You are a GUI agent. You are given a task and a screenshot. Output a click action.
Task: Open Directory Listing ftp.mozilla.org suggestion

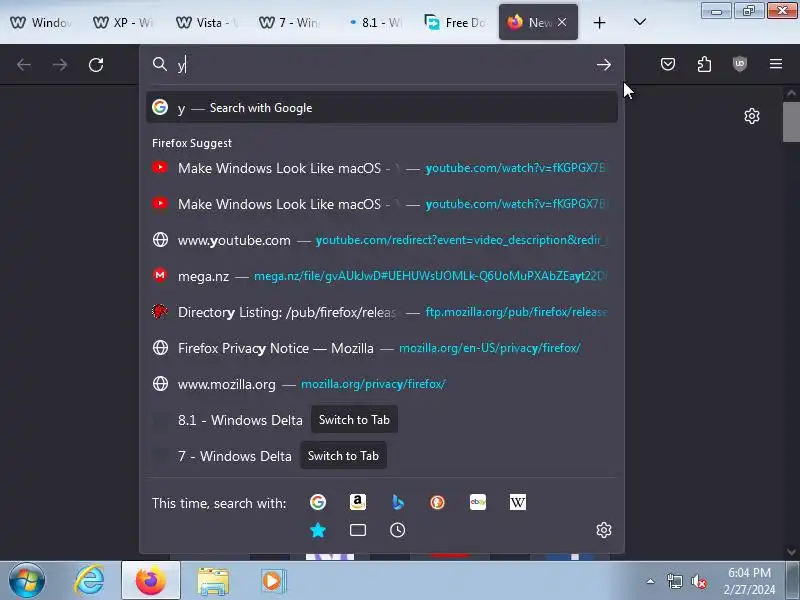(x=382, y=312)
